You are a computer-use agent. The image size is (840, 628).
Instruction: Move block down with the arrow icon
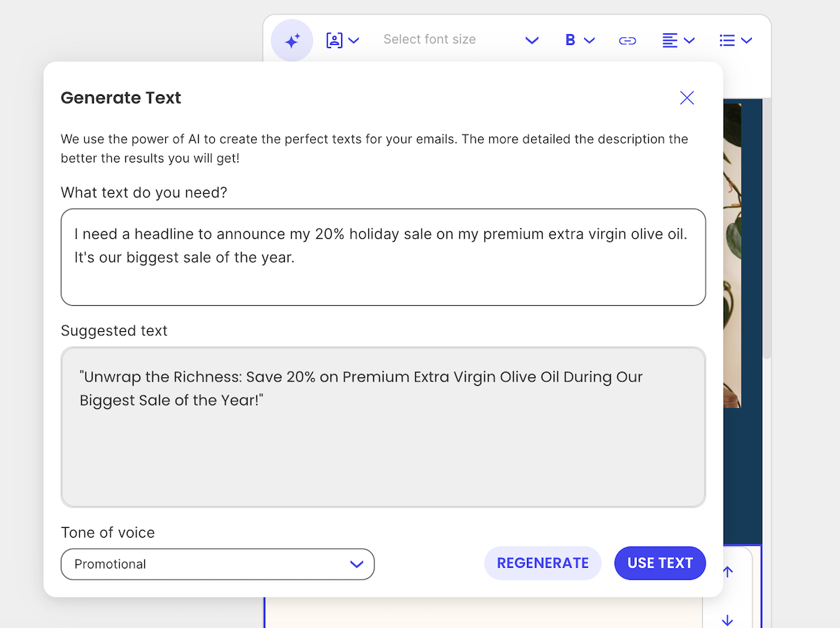[728, 620]
